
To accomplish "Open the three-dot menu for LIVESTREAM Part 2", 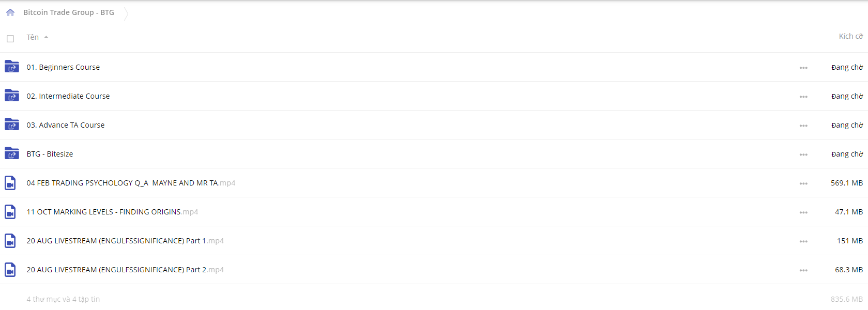I will (803, 270).
